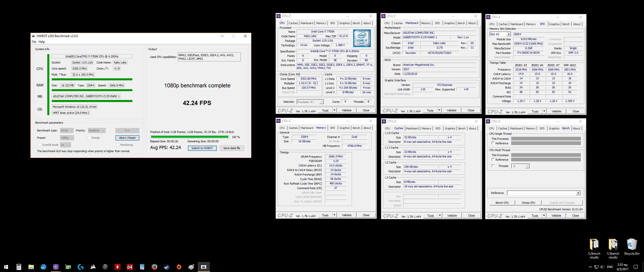644x272 pixels.
Task: Open the network status tray icon
Action: [596, 267]
